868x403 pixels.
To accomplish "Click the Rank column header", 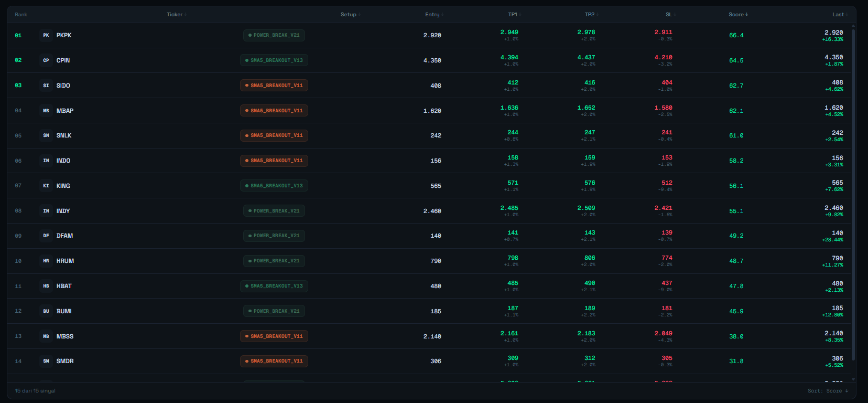I will pos(21,15).
